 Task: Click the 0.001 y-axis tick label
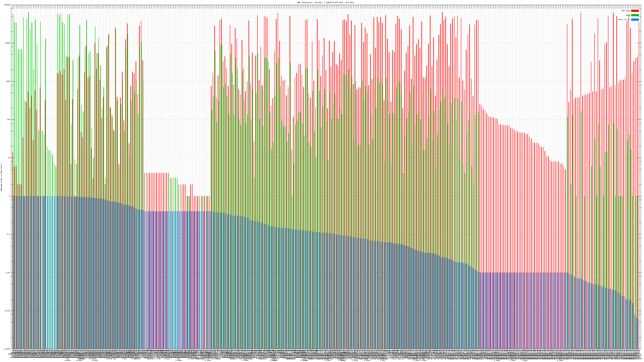pyautogui.click(x=8, y=311)
